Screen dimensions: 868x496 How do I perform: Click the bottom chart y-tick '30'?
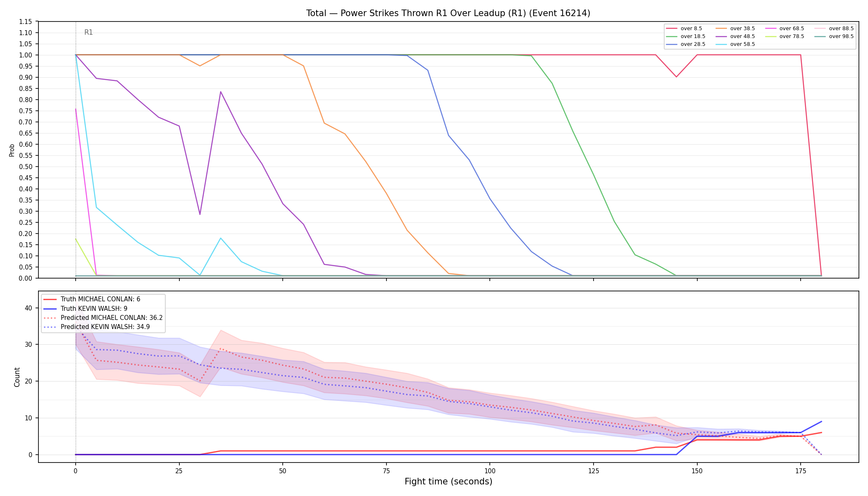(x=28, y=344)
